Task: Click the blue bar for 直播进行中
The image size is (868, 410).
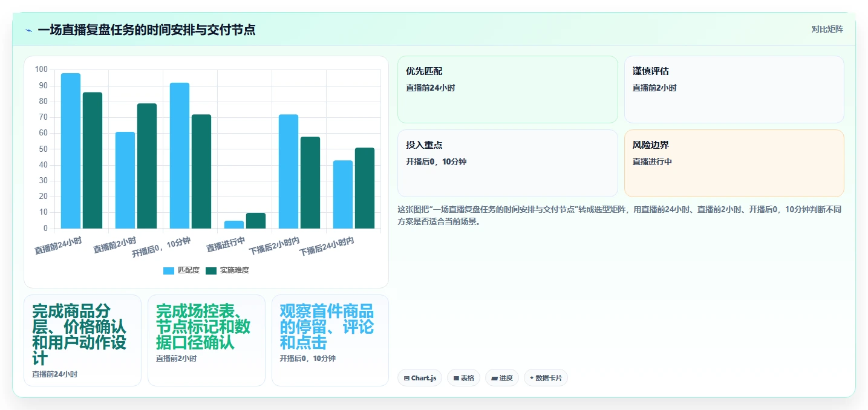Action: [x=234, y=224]
